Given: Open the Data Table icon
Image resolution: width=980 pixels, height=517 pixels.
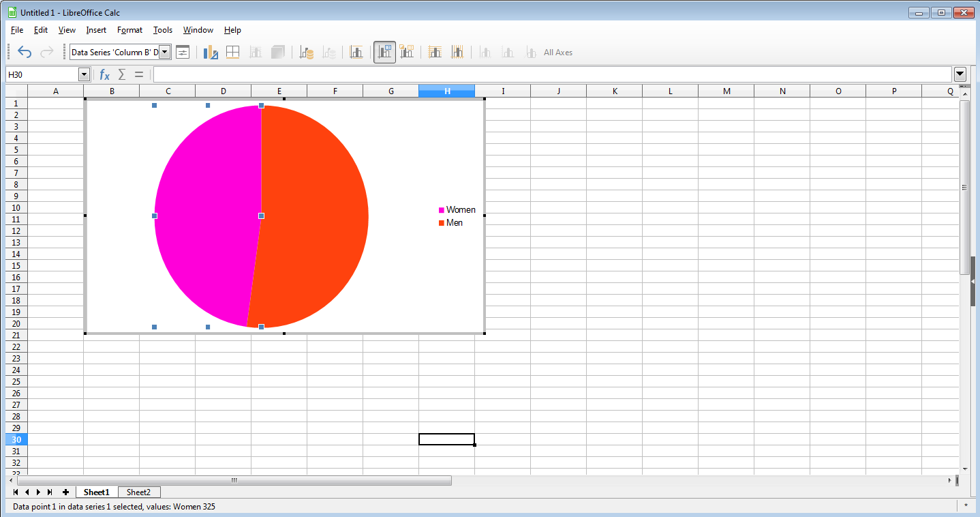Looking at the screenshot, I should pos(232,52).
